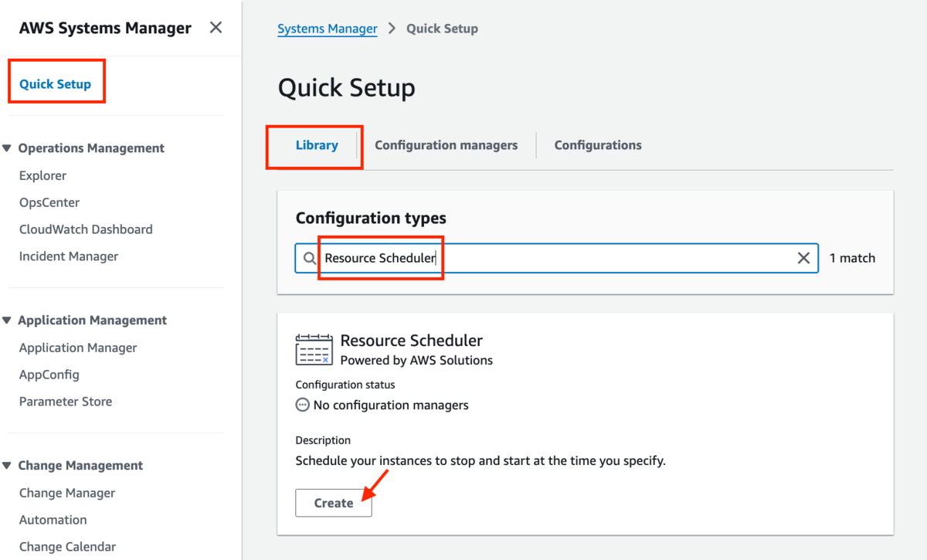Open AppConfig in the sidebar

(x=49, y=375)
